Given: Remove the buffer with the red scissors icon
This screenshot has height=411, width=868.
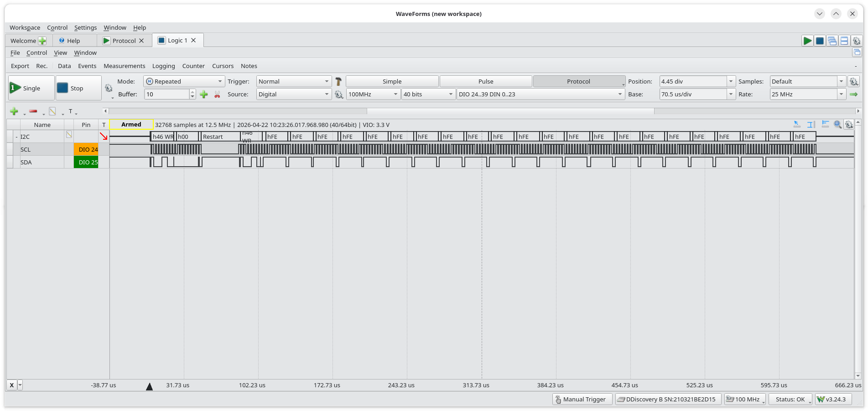Looking at the screenshot, I should 217,94.
